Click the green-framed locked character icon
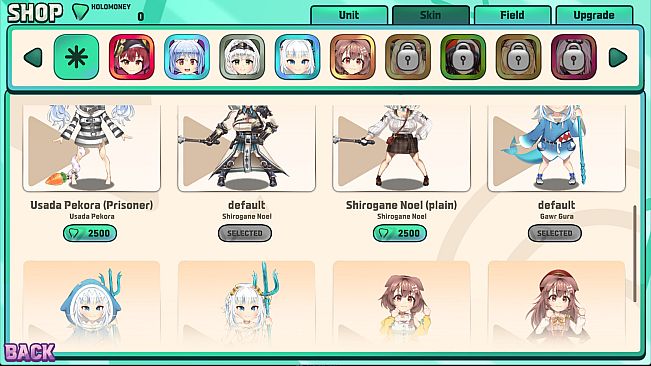This screenshot has width=651, height=366. 463,57
